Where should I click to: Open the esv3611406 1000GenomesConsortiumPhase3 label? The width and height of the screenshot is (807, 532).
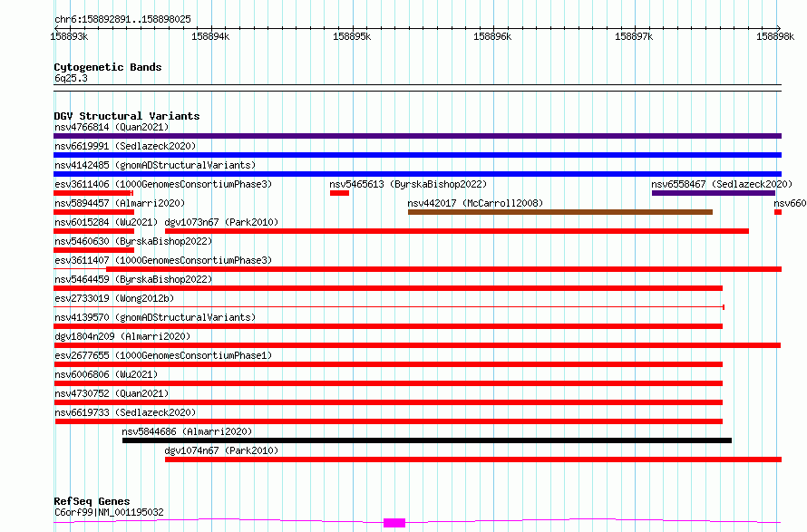pos(163,184)
